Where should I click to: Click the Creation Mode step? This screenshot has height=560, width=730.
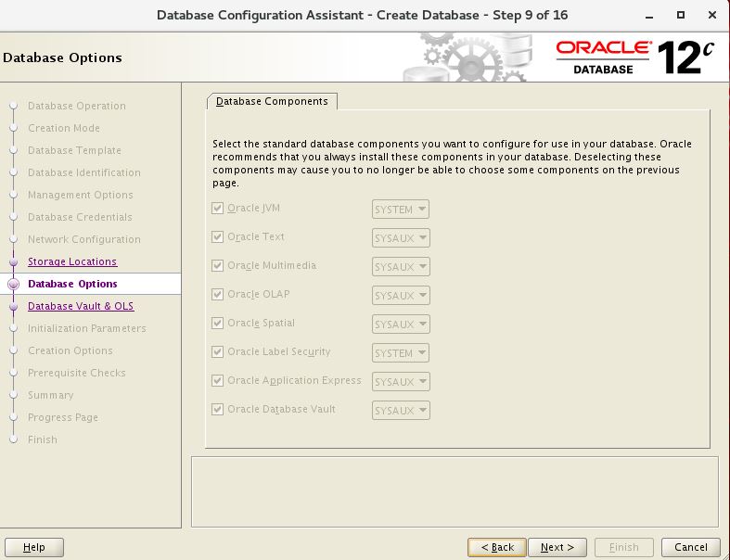pyautogui.click(x=64, y=128)
